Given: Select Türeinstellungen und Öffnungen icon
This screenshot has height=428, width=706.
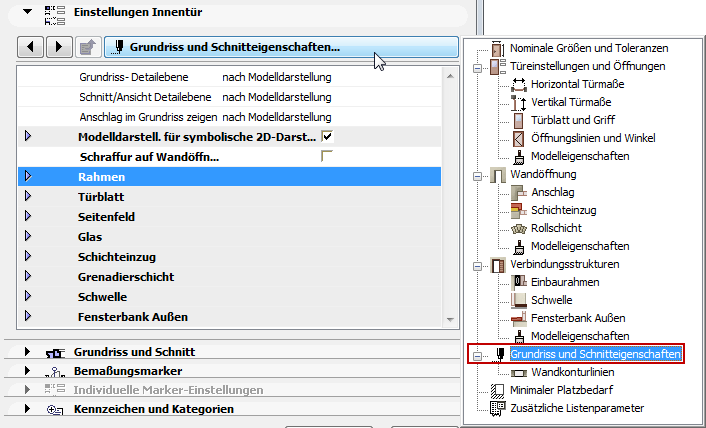Looking at the screenshot, I should (x=498, y=66).
